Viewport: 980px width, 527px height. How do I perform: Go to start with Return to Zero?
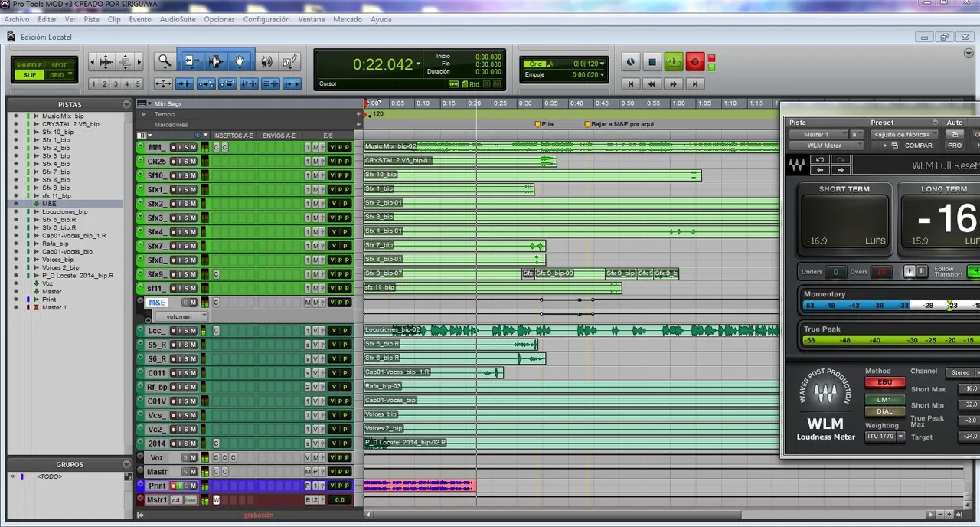631,83
